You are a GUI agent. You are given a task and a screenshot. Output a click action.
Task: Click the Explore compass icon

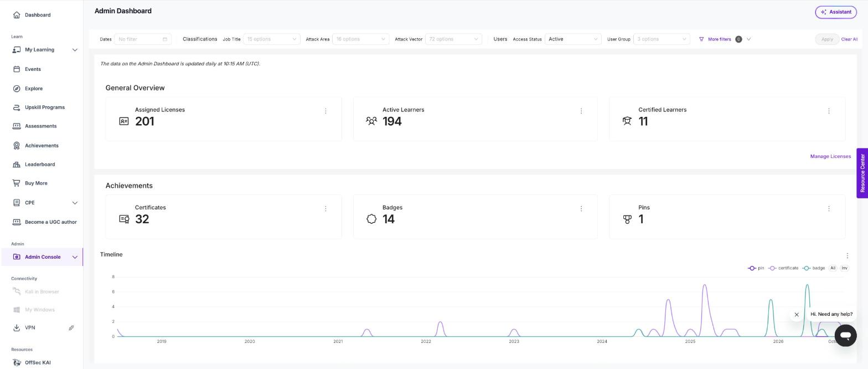point(17,89)
